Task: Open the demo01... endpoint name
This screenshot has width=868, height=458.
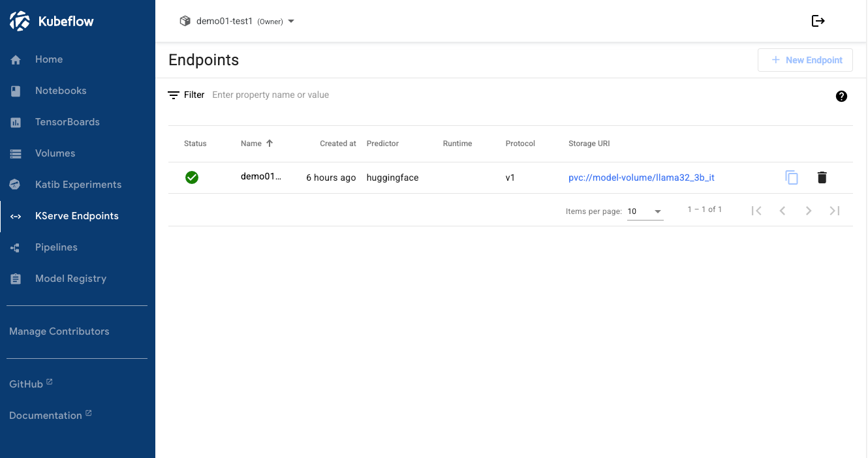Action: tap(261, 177)
